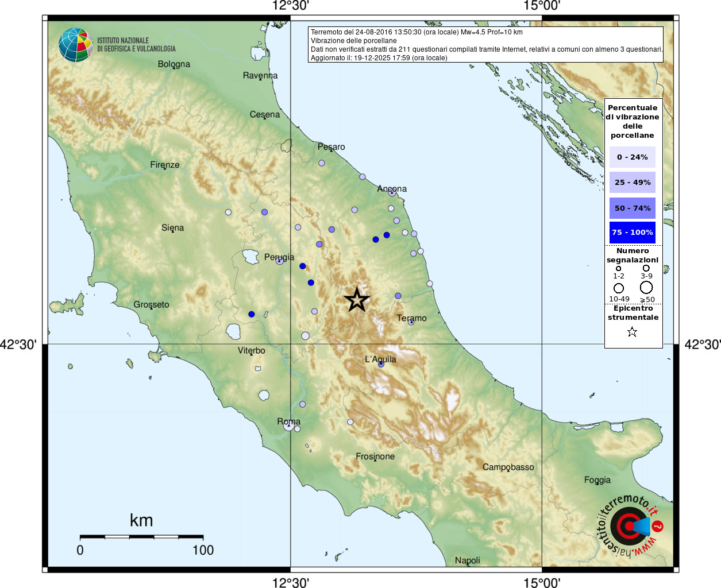Viewport: 721px width, 588px height.
Task: Select the westernmost dark blue data point
Action: pos(252,314)
